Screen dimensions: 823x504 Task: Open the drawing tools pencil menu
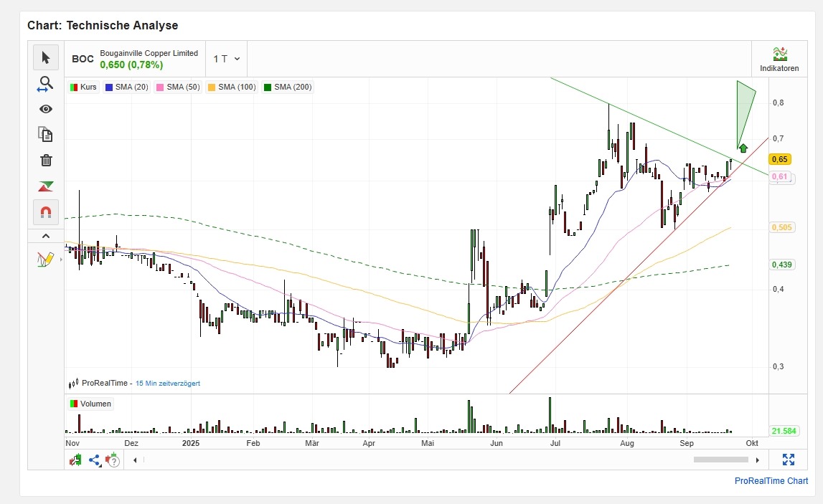(x=46, y=259)
